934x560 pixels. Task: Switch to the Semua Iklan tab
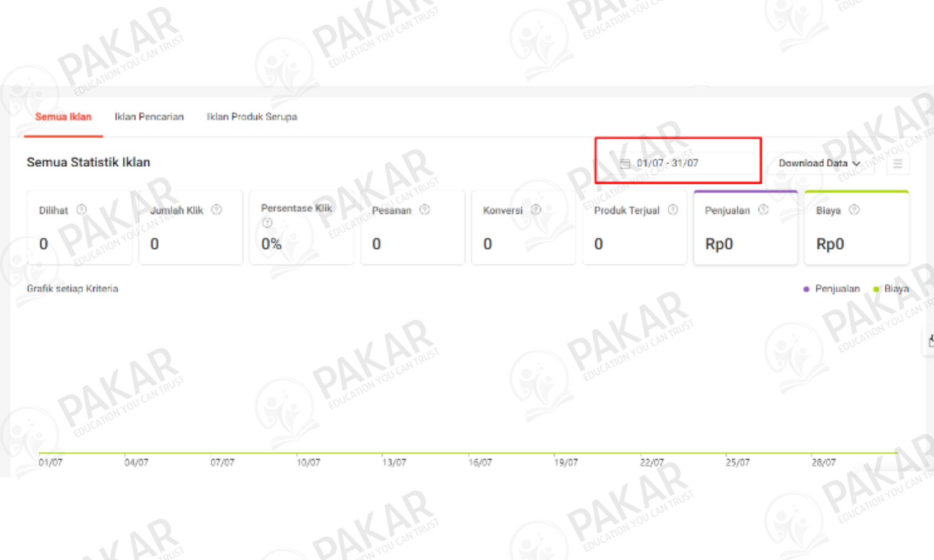click(x=64, y=117)
